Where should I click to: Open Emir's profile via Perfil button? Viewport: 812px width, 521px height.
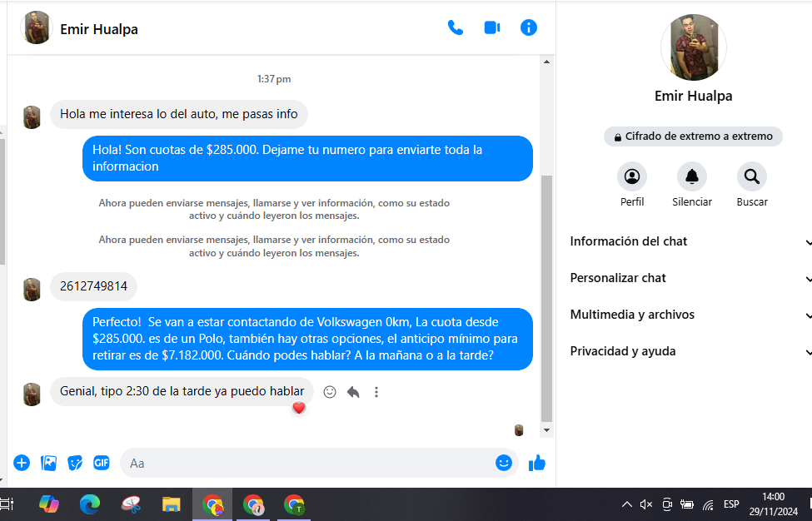(631, 176)
